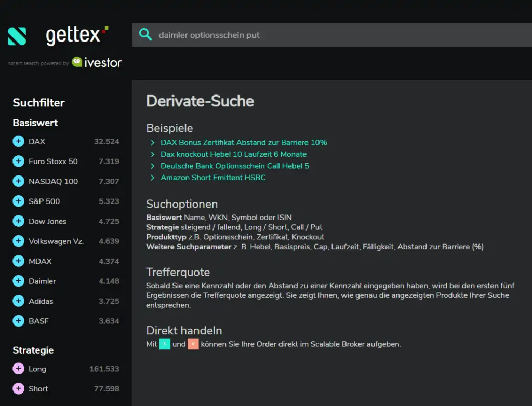This screenshot has height=406, width=532.
Task: Select the DAX underlying label
Action: (37, 141)
